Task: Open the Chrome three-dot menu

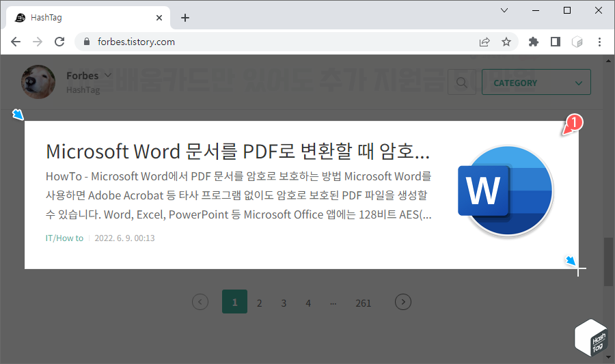Action: (x=599, y=42)
